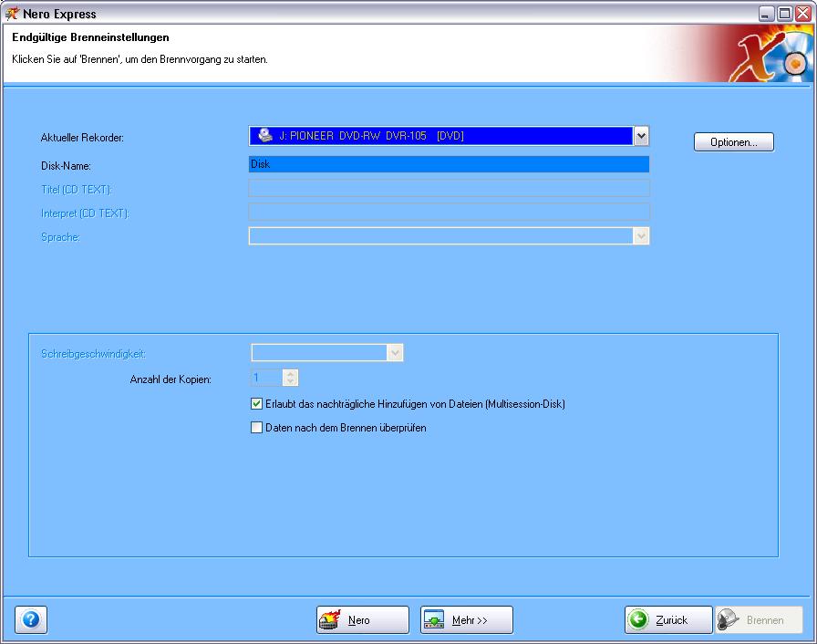Increase the Anzahl der Kopien value
817x644 pixels.
click(291, 374)
